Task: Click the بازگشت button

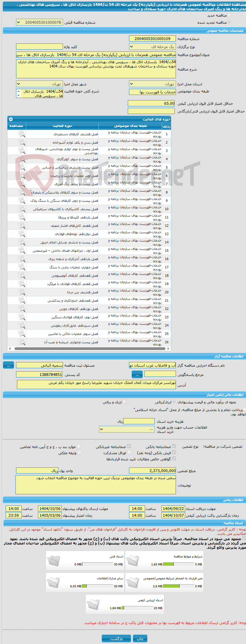Action: point(116,638)
